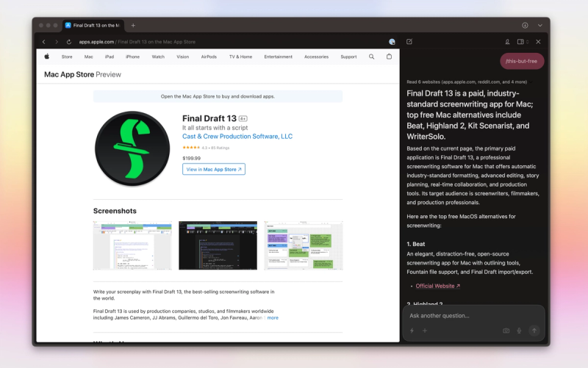This screenshot has width=588, height=368.
Task: Click the Ask another question input field
Action: coord(473,316)
